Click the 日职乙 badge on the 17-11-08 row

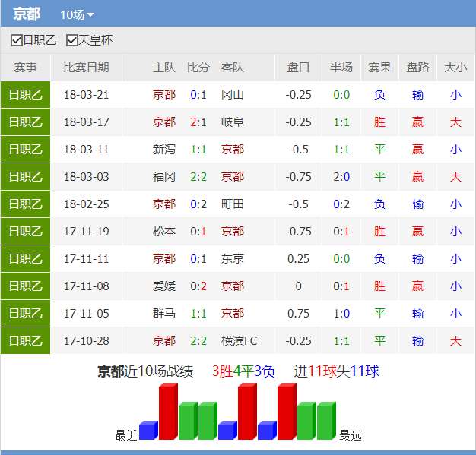tap(25, 286)
